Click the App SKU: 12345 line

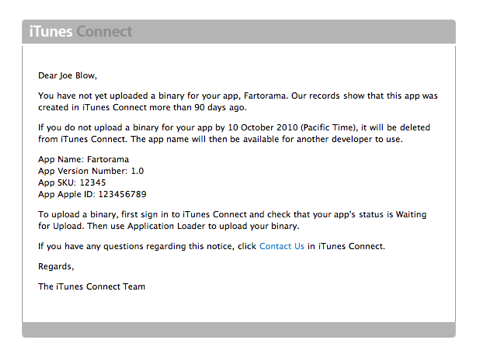[72, 182]
